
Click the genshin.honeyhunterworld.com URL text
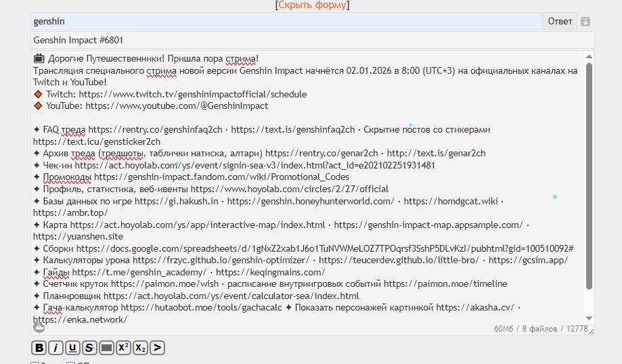coord(311,201)
